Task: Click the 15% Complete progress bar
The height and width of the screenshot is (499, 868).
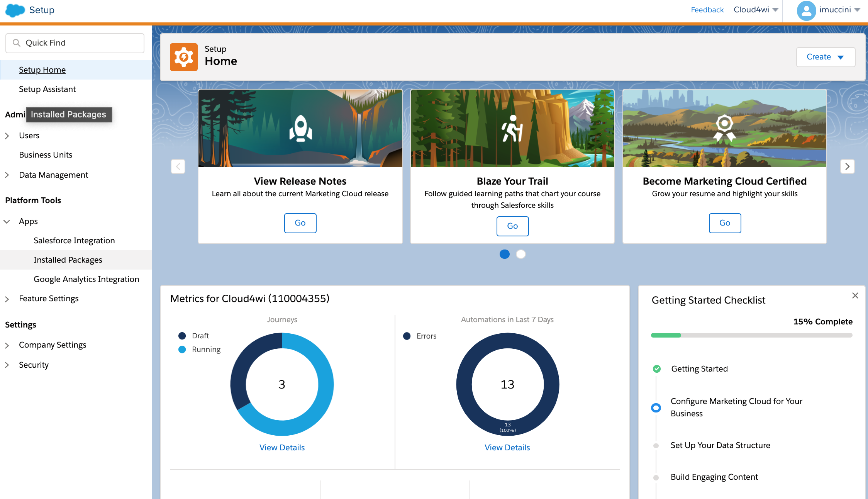Action: (x=751, y=335)
